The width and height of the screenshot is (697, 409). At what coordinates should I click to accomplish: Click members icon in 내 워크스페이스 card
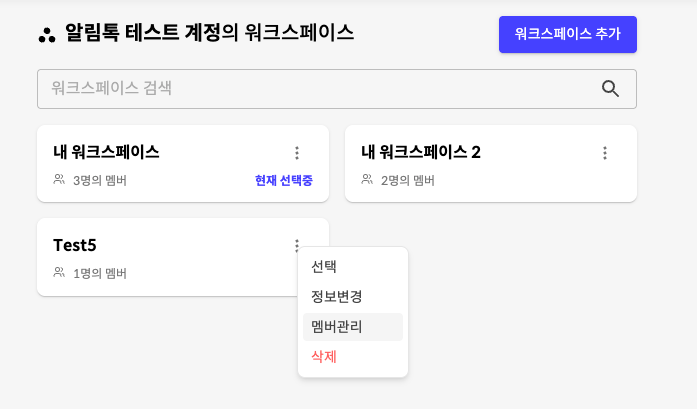click(59, 180)
